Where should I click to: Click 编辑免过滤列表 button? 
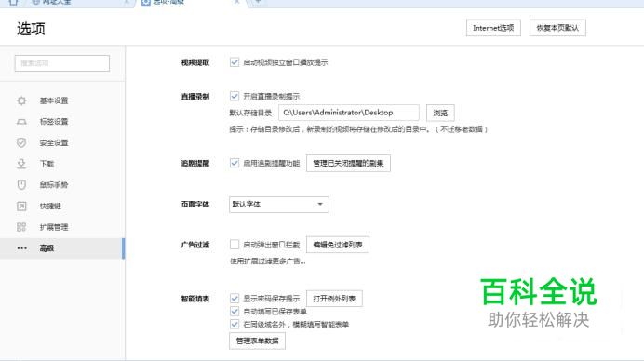coord(338,245)
